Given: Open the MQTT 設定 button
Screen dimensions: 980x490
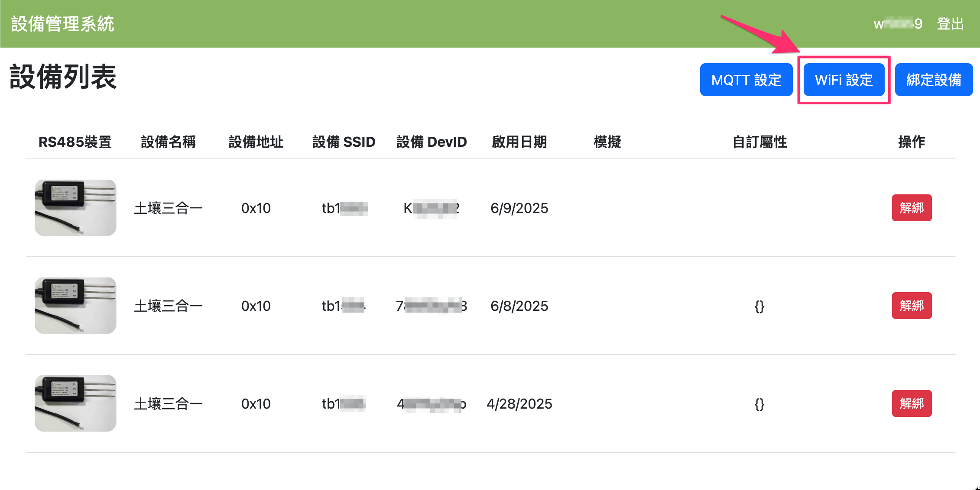Looking at the screenshot, I should (x=746, y=80).
